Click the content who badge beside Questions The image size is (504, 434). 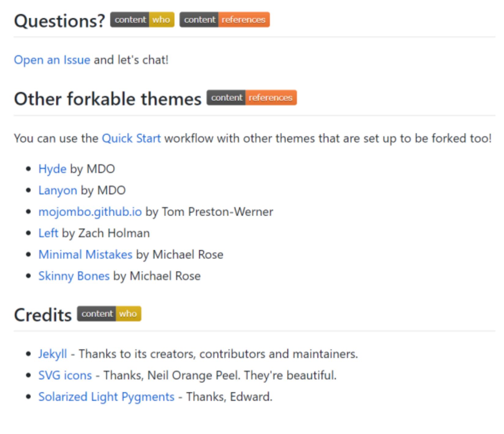[142, 20]
